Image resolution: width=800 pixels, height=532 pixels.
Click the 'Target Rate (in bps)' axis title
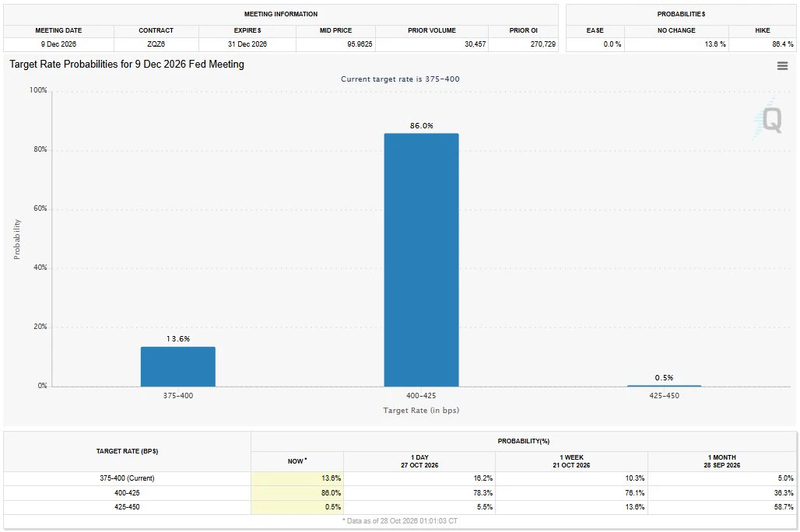(422, 411)
